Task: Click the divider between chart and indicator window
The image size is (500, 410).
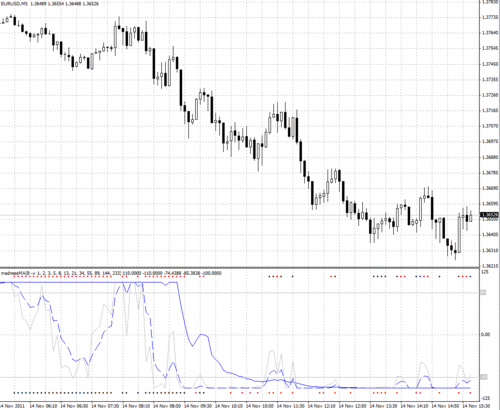Action: point(239,267)
